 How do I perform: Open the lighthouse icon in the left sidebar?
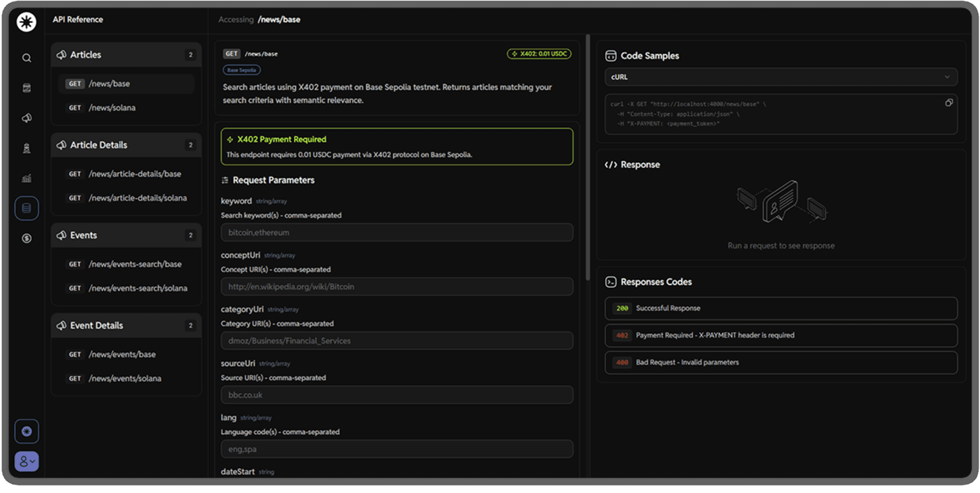coord(26,148)
